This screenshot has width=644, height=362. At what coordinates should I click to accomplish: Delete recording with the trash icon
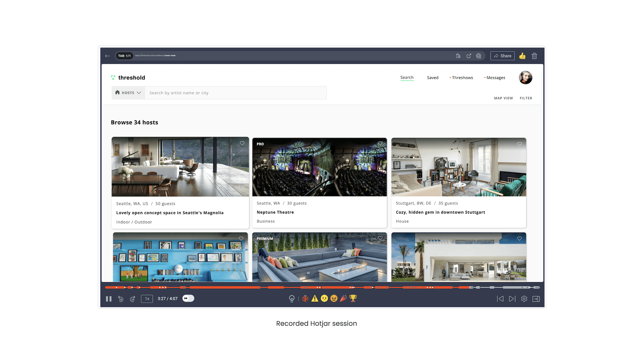(x=535, y=56)
